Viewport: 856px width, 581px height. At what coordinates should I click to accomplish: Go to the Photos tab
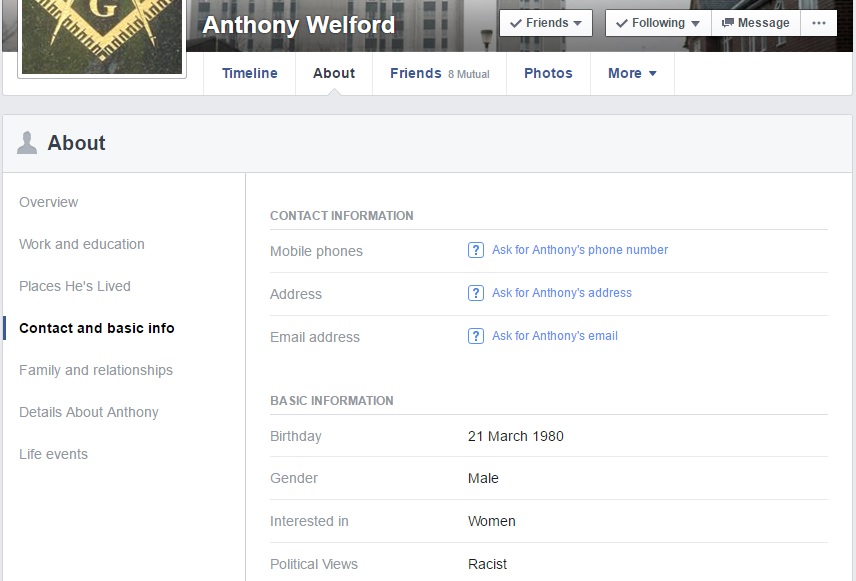coord(548,73)
